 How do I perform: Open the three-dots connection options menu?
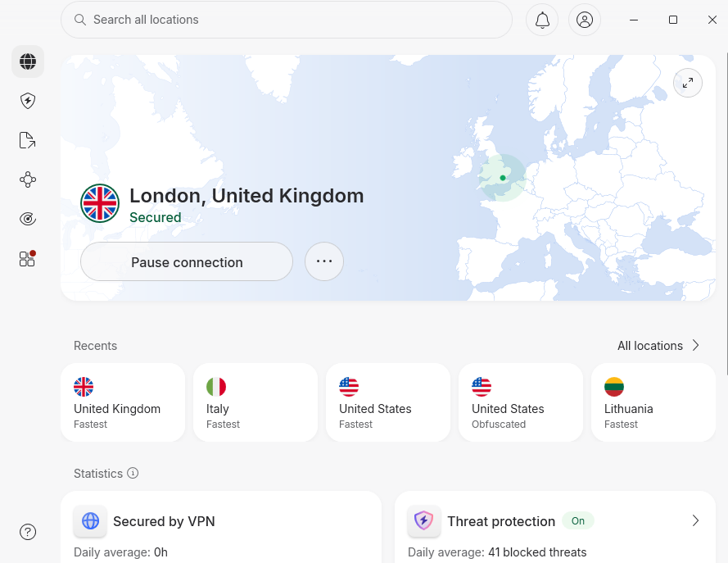(324, 261)
